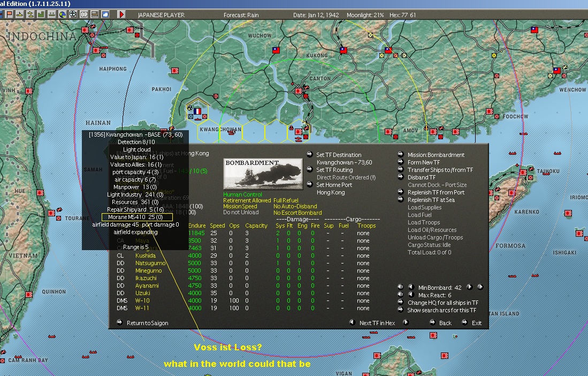Click Return to Saigon
Viewport: 588px width, 376px height.
pos(147,323)
